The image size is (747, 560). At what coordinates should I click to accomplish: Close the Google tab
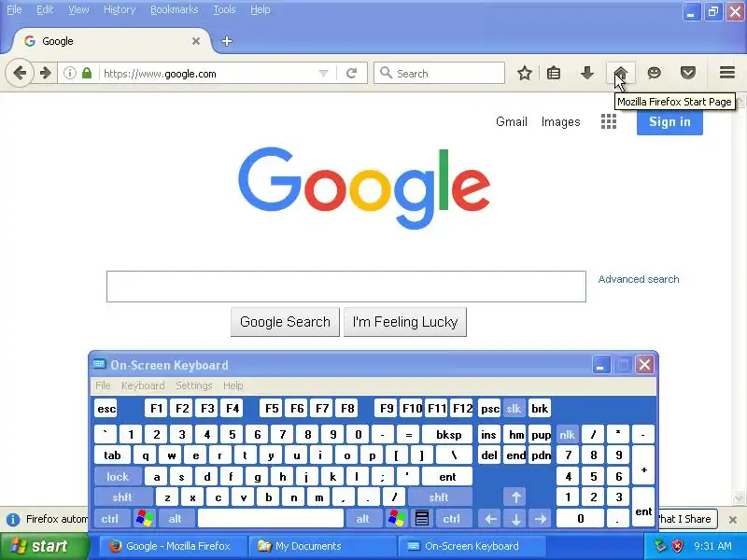click(196, 41)
